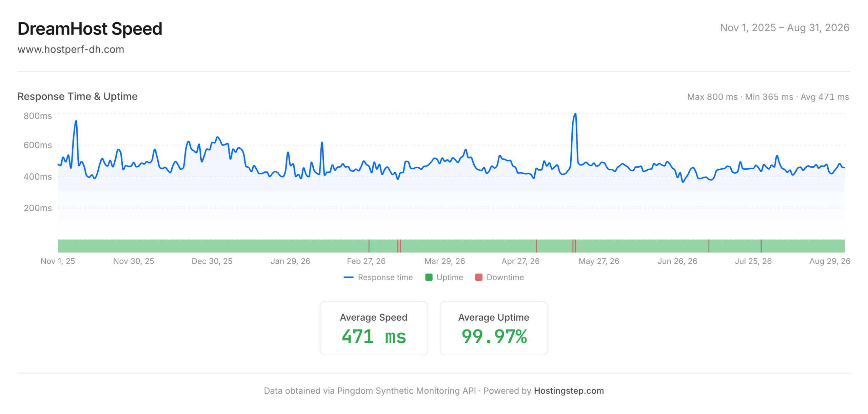Image resolution: width=868 pixels, height=414 pixels.
Task: Click the 800ms y-axis label
Action: (x=38, y=116)
